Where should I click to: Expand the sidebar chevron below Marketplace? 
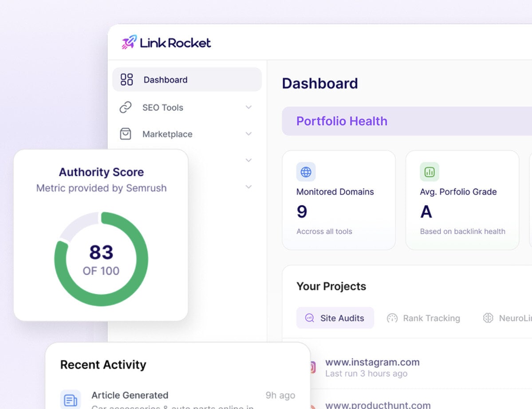coord(249,160)
